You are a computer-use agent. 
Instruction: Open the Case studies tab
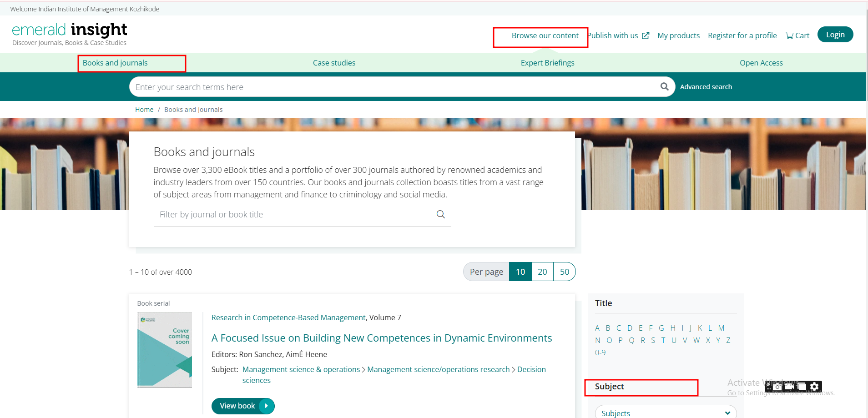tap(334, 63)
